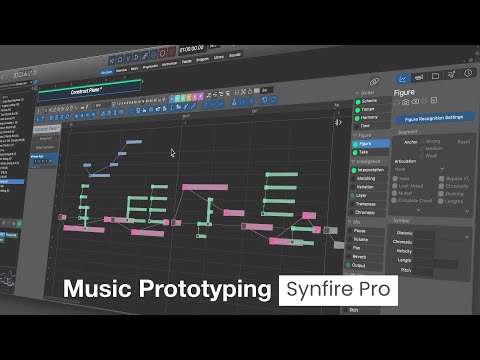This screenshot has height=360, width=480.
Task: Open the Overview tab
Action: tap(121, 70)
